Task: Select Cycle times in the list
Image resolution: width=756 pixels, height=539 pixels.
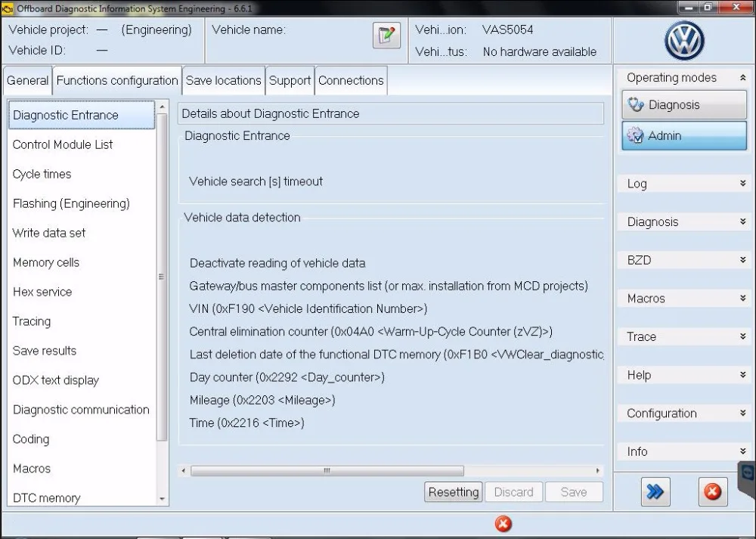Action: (x=82, y=174)
